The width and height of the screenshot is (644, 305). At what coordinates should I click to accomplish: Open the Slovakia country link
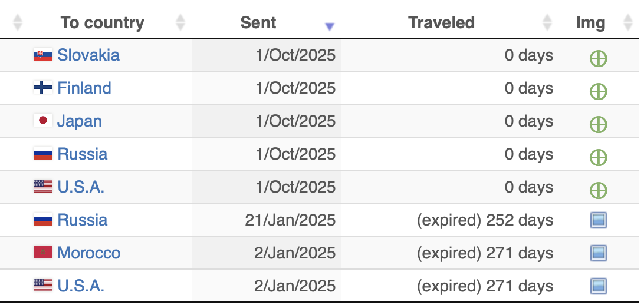(x=88, y=55)
